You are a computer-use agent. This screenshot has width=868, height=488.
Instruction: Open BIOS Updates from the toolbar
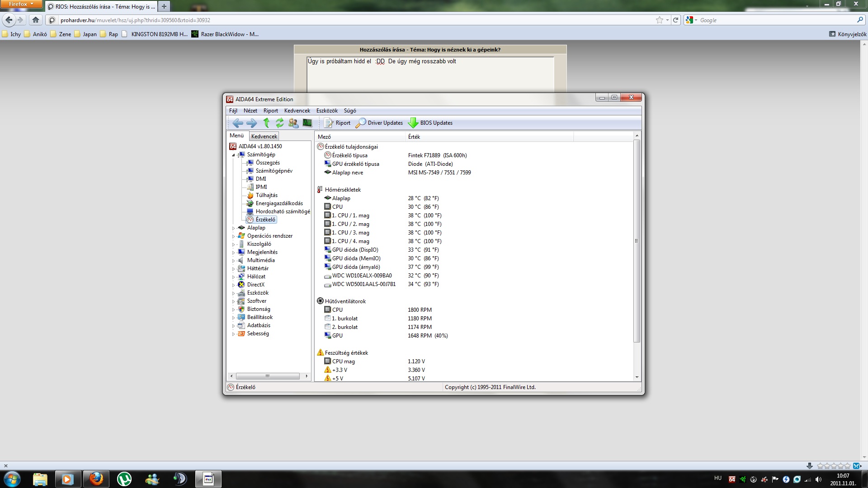(x=430, y=123)
